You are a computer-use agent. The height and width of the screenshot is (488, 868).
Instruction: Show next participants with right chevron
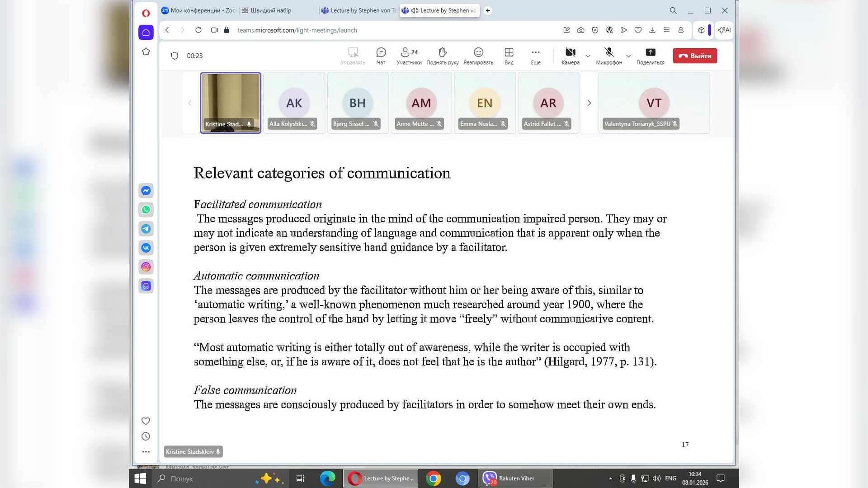[589, 103]
